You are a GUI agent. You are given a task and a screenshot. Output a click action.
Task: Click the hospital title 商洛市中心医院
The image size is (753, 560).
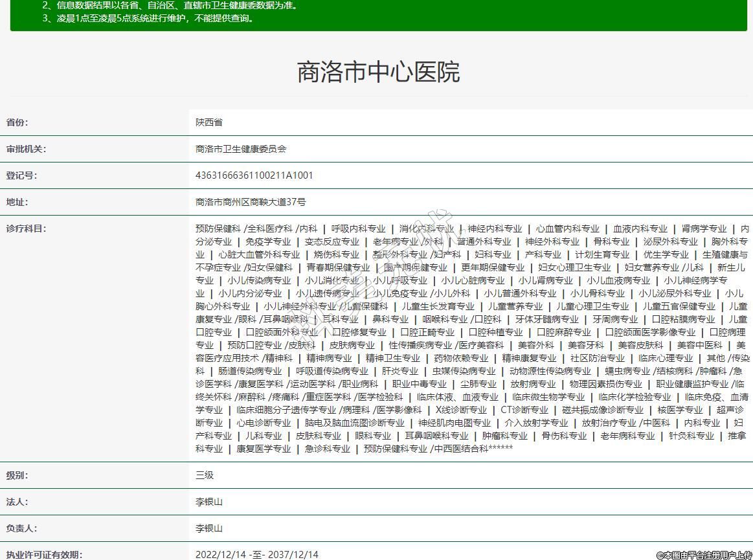tap(377, 72)
